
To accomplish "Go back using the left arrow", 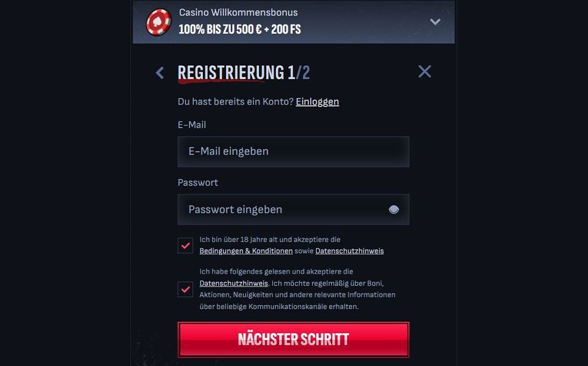I will pos(160,73).
